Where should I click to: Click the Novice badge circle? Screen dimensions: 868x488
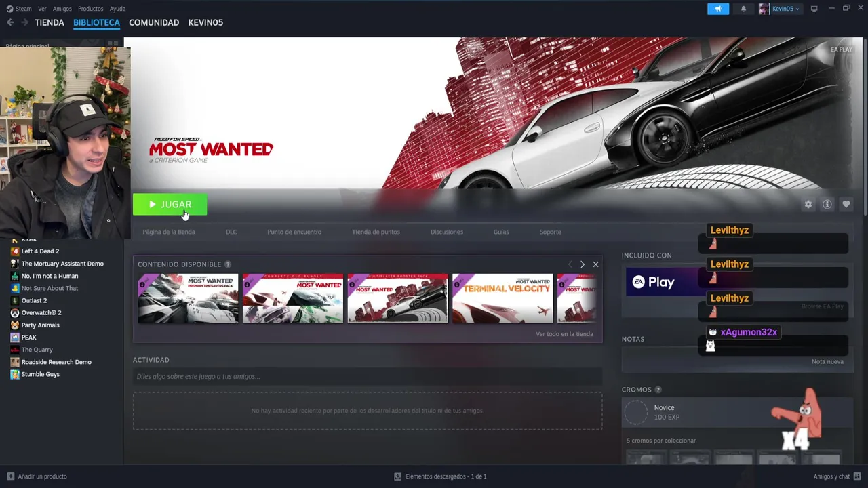coord(636,412)
